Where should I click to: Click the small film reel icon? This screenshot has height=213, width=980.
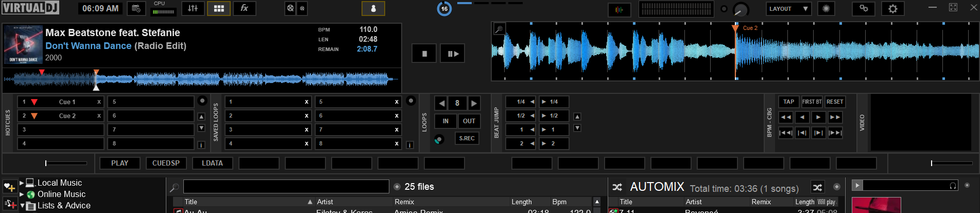click(x=302, y=8)
